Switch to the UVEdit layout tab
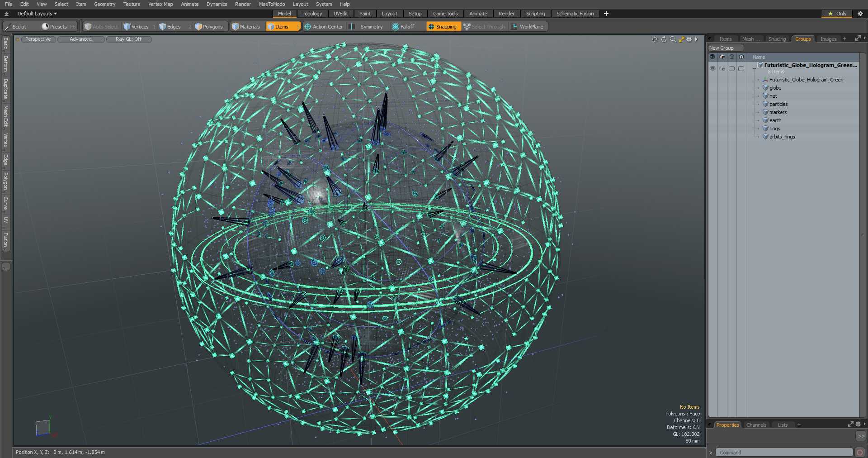 [341, 14]
